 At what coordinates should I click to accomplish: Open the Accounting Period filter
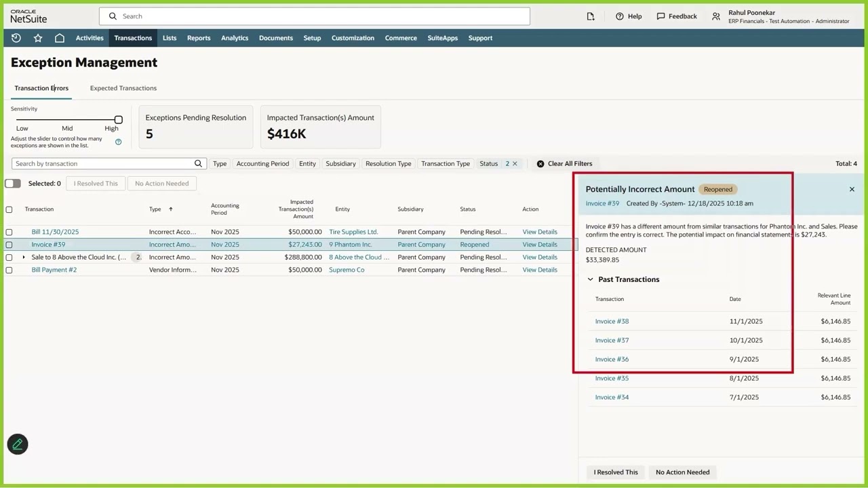pos(262,163)
